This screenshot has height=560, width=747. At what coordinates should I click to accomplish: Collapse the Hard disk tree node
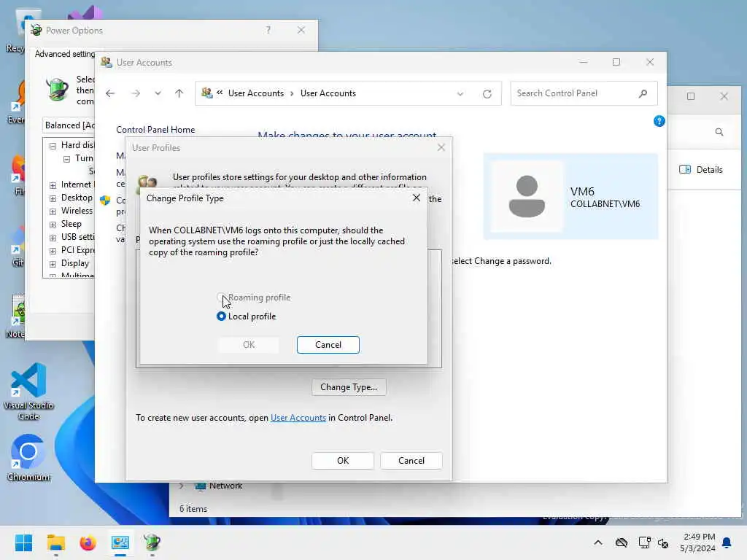(53, 146)
